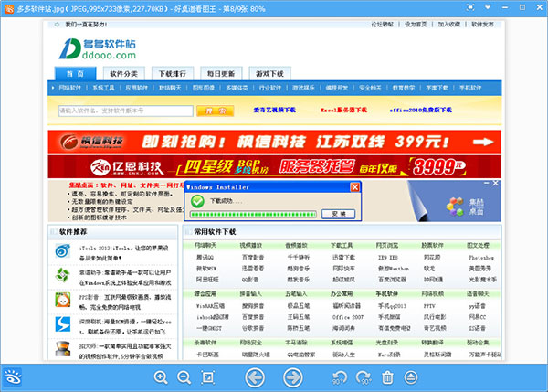Click the 亿恩科技 server hosting banner
The width and height of the screenshot is (548, 392).
pos(274,167)
